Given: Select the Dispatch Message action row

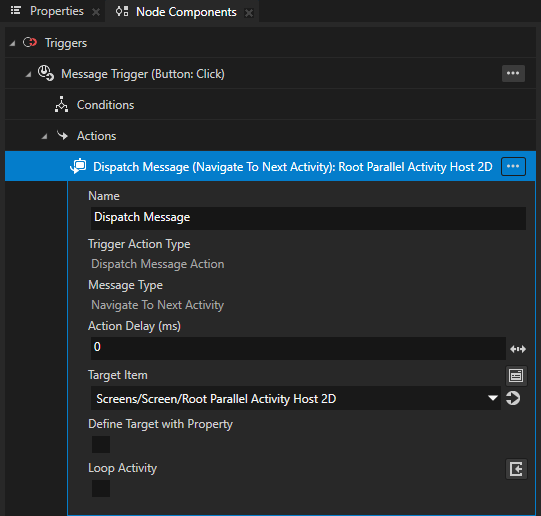Looking at the screenshot, I should [x=270, y=166].
